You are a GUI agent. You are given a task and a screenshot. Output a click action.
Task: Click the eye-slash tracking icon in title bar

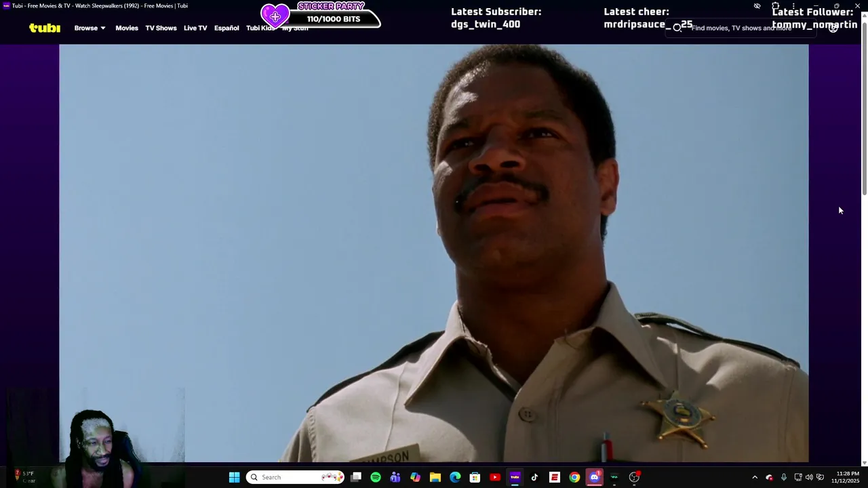(x=757, y=6)
